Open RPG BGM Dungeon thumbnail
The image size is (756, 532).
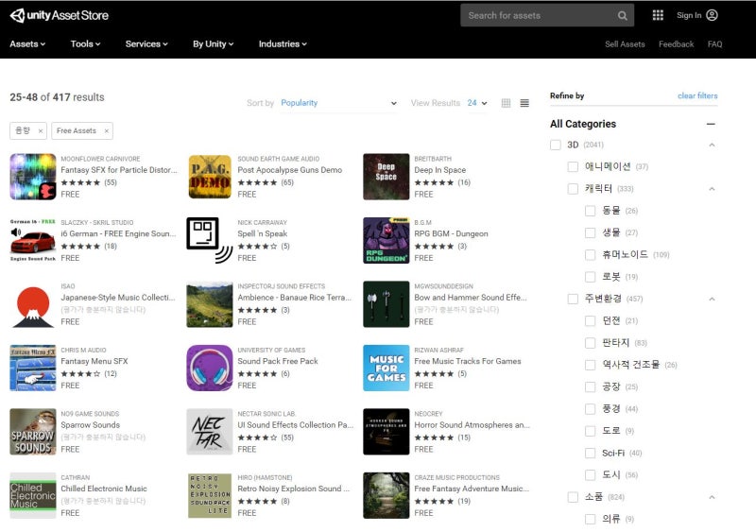pos(387,240)
